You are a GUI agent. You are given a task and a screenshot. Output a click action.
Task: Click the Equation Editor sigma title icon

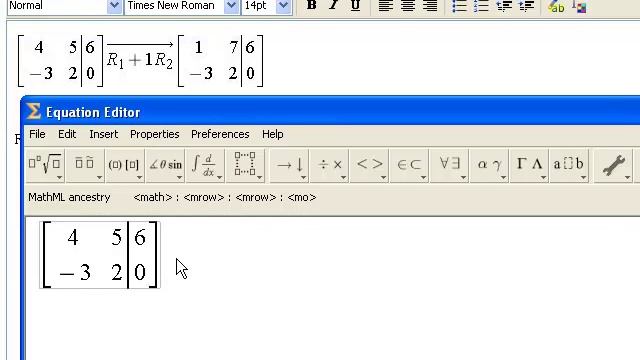[x=33, y=111]
